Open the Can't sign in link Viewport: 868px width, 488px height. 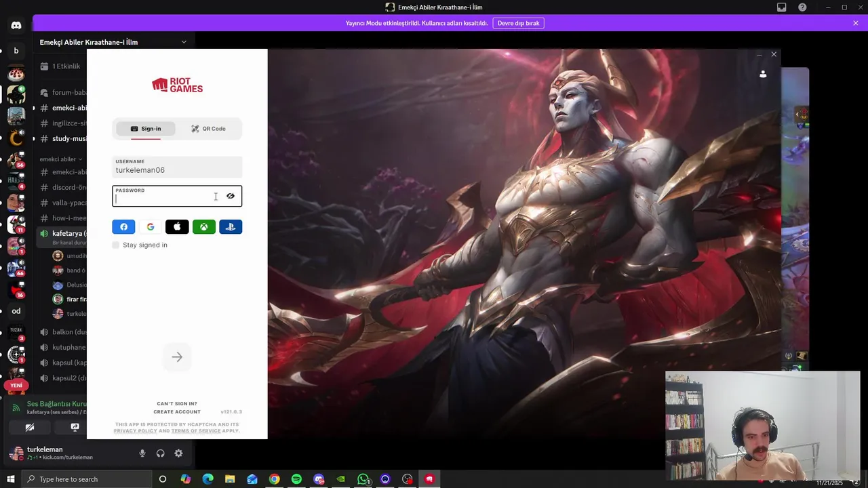[177, 403]
